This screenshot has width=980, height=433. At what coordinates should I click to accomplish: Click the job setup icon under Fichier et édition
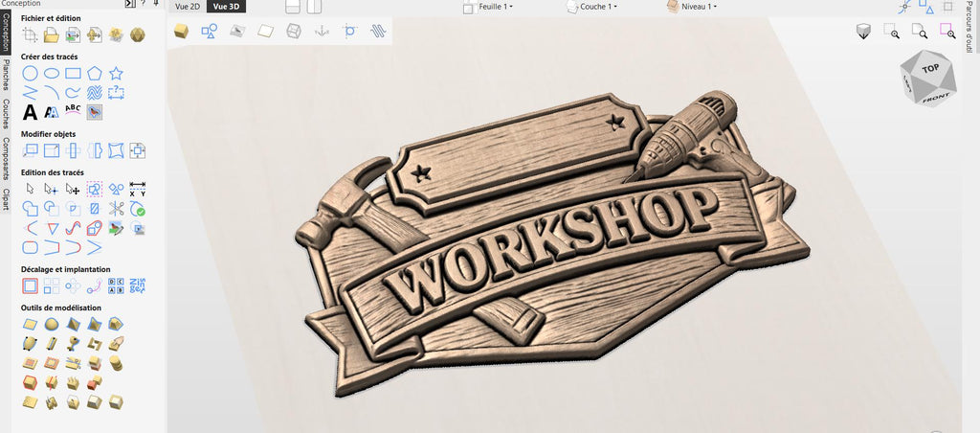click(30, 35)
